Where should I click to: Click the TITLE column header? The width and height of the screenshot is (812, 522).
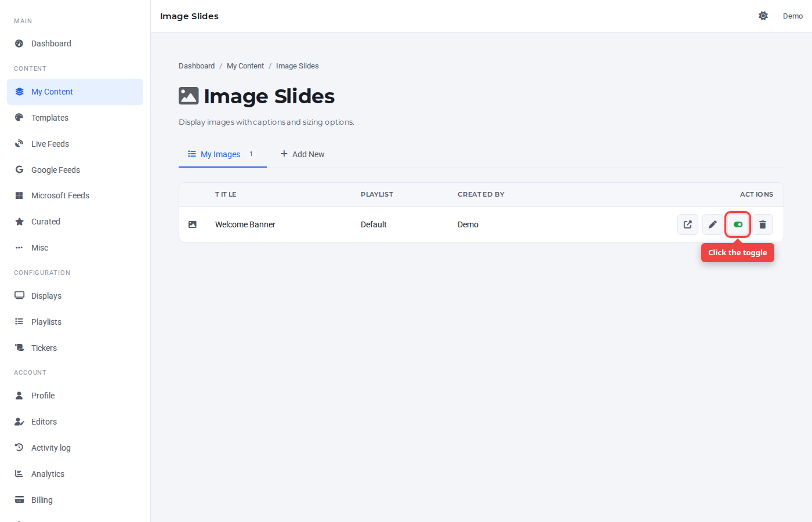[x=226, y=194]
